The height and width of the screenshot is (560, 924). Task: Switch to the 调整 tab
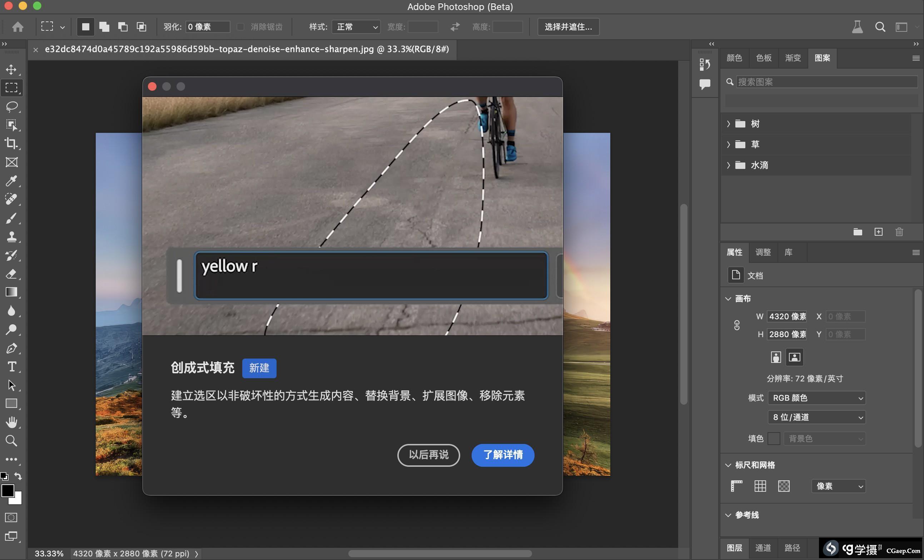click(763, 252)
